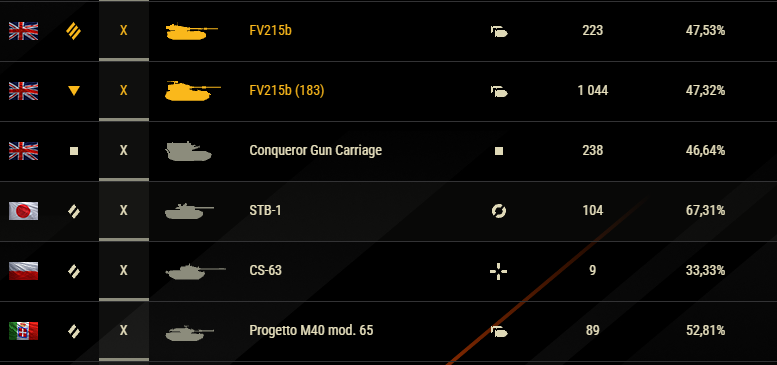
Task: Click the versatile role icon in STB-1 row
Action: pos(499,211)
